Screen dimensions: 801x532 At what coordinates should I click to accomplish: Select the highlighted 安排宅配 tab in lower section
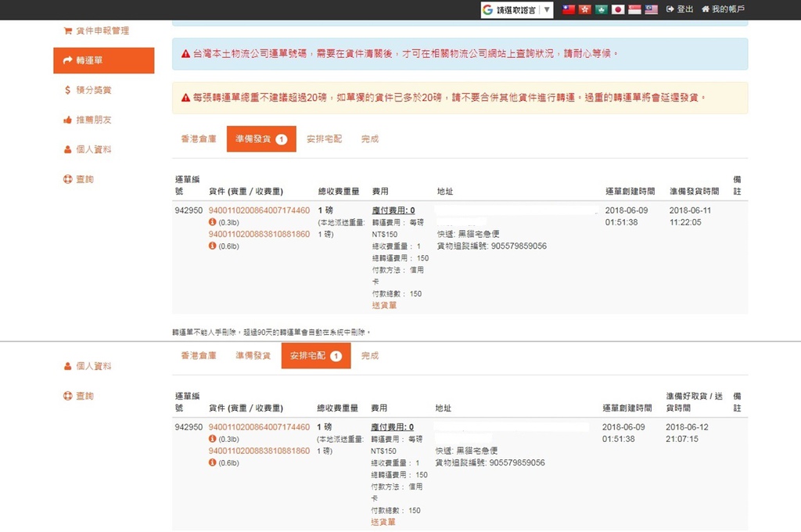315,355
